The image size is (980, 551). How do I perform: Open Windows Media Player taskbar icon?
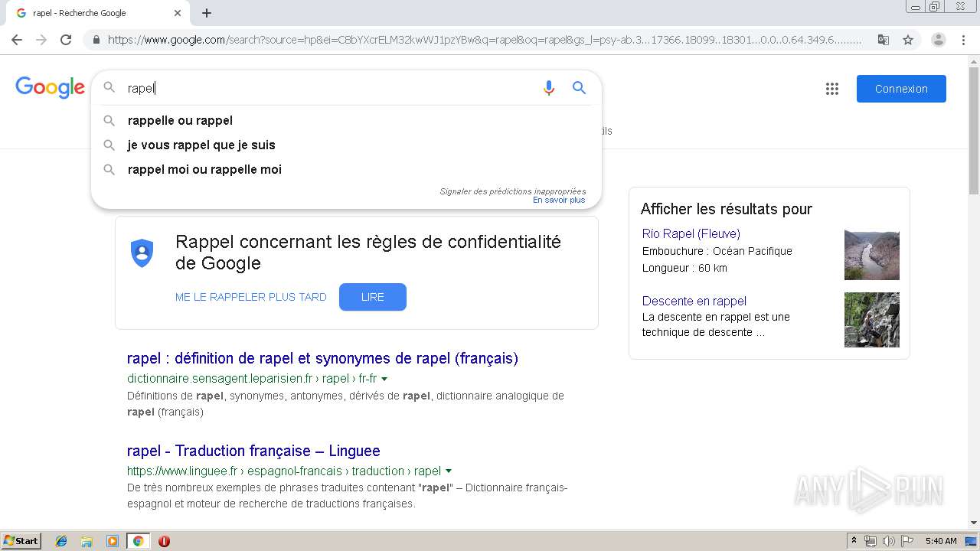coord(113,541)
